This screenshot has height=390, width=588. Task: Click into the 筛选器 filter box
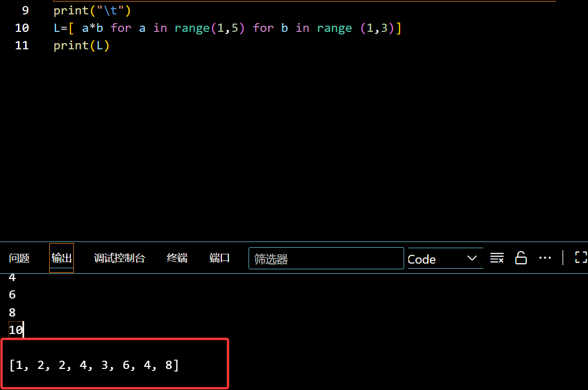(326, 259)
